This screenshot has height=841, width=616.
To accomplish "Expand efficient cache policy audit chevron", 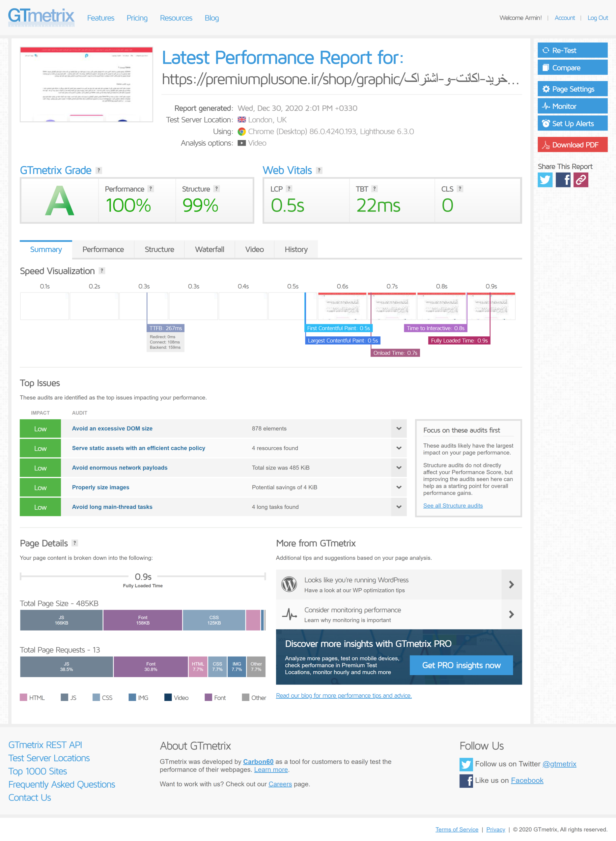I will [399, 448].
